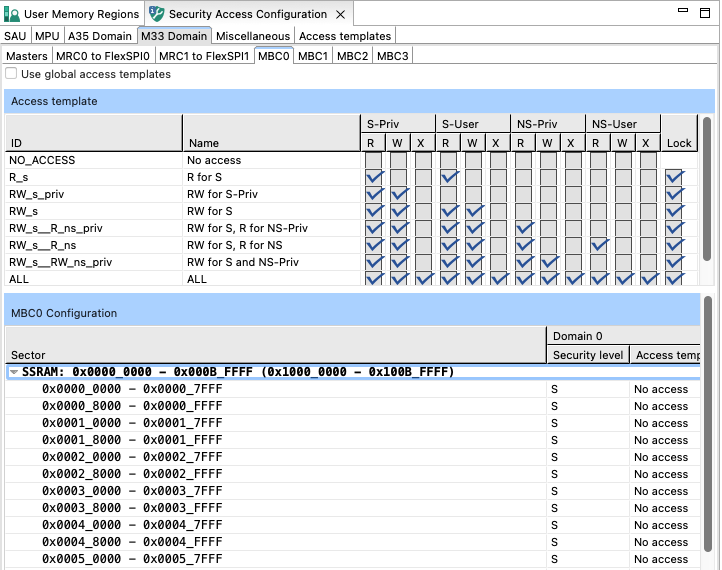Screen dimensions: 722x570
Task: Open the A35 Domain tab
Action: 100,36
